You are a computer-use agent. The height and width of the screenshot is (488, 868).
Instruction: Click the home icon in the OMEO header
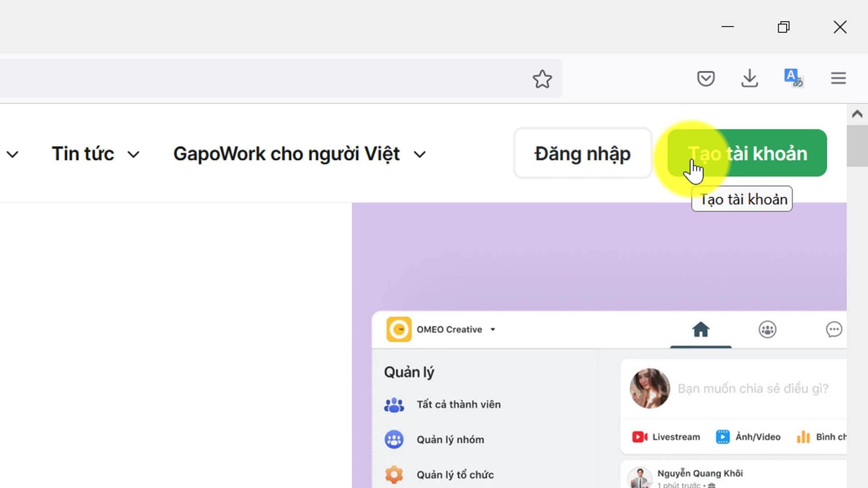701,329
